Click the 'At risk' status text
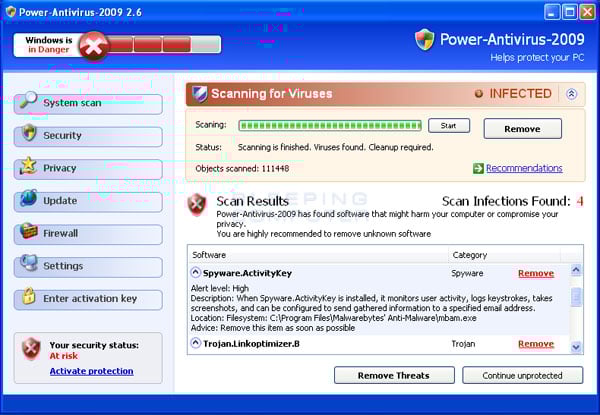Image resolution: width=600 pixels, height=415 pixels. click(64, 356)
